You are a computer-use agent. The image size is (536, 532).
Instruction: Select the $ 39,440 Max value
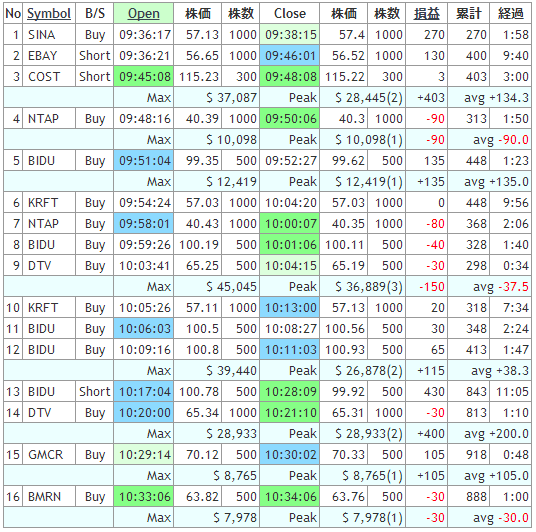[216, 371]
